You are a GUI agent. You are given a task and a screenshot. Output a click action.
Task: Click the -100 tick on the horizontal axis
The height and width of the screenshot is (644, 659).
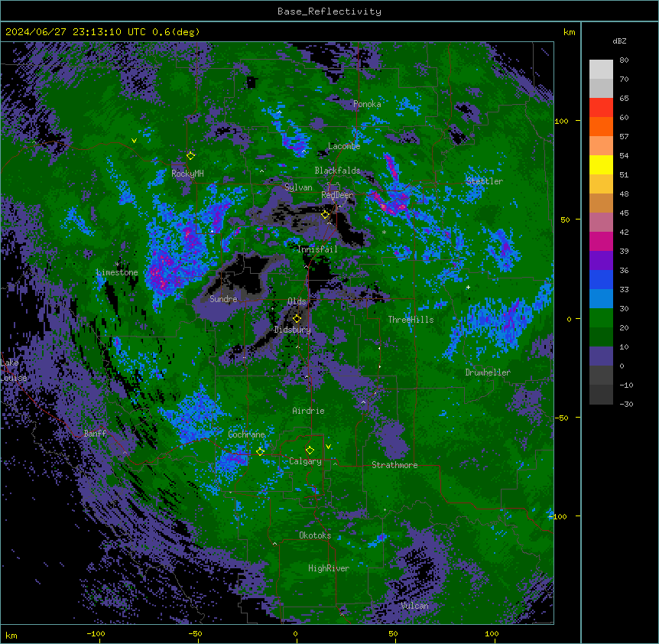pos(96,633)
